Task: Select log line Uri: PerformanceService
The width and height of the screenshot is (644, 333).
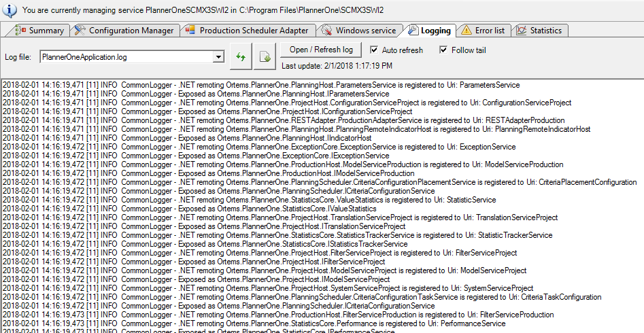Action: click(254, 323)
